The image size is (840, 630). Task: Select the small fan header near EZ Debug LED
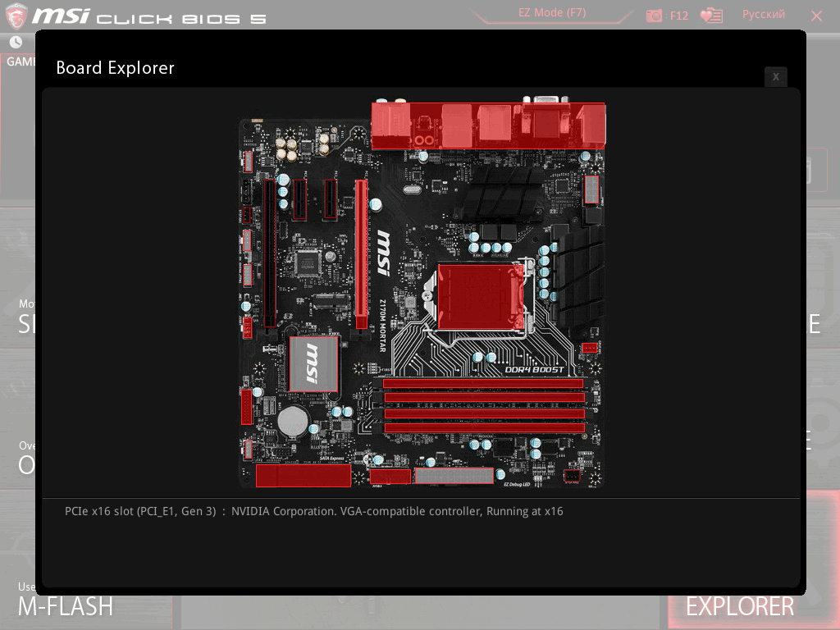572,475
